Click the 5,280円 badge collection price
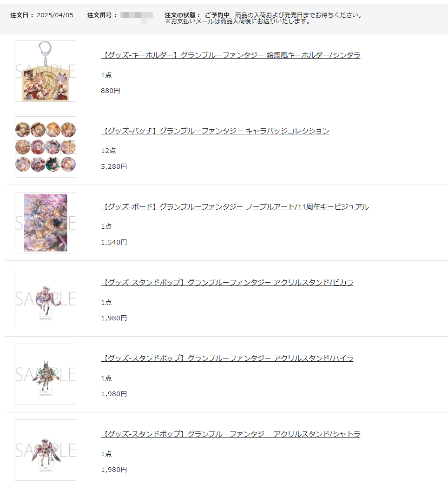 pyautogui.click(x=114, y=166)
